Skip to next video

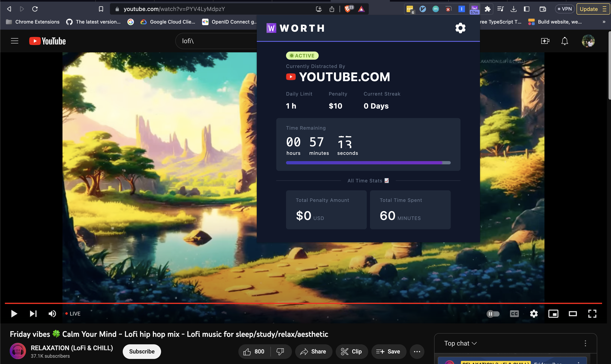(x=33, y=313)
